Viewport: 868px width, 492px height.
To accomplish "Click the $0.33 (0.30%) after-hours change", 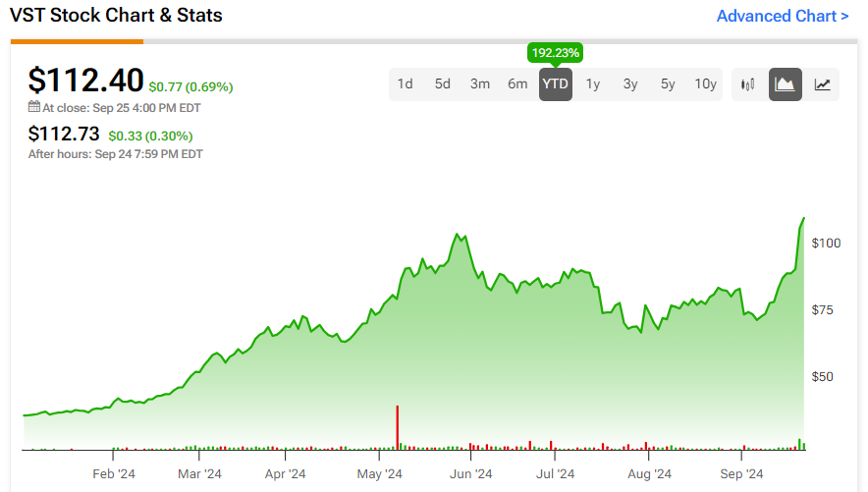I will [150, 137].
